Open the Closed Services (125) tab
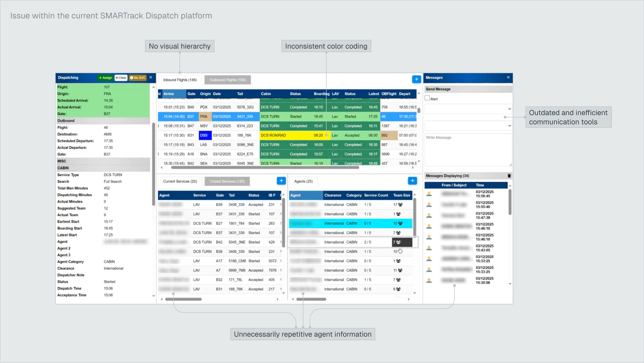The height and width of the screenshot is (363, 644). (227, 181)
